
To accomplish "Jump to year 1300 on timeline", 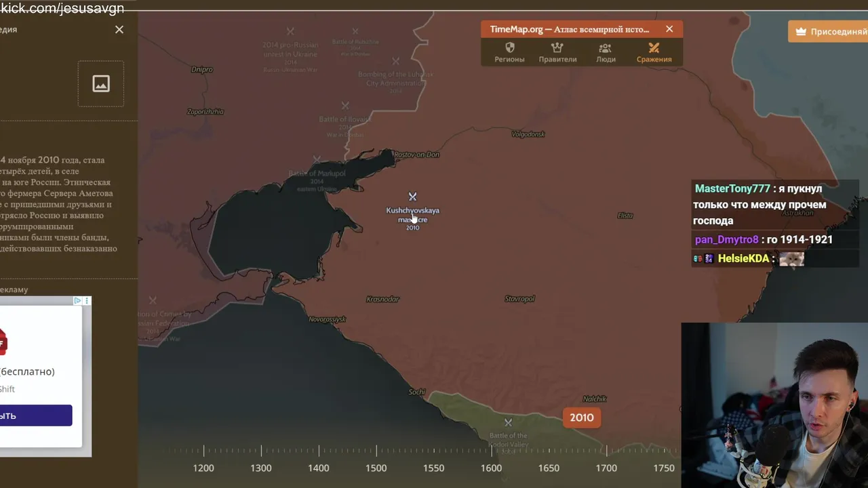I will click(x=261, y=468).
